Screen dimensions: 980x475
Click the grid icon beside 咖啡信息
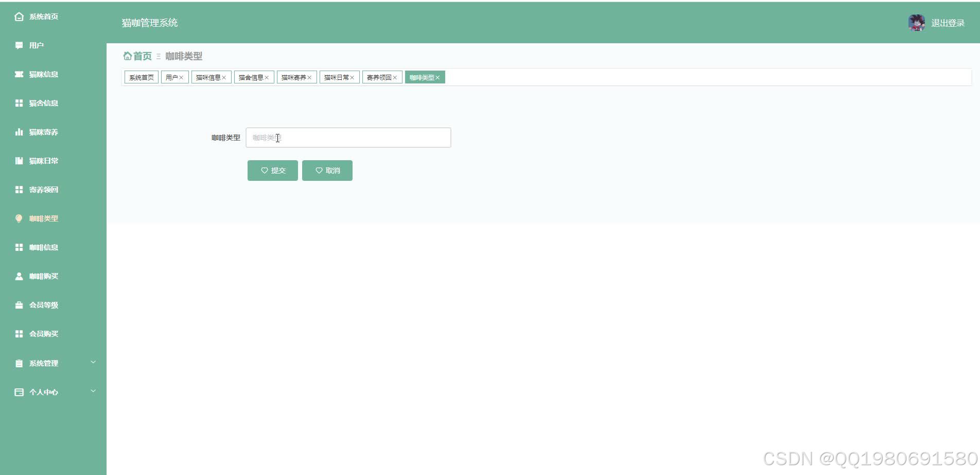click(19, 247)
